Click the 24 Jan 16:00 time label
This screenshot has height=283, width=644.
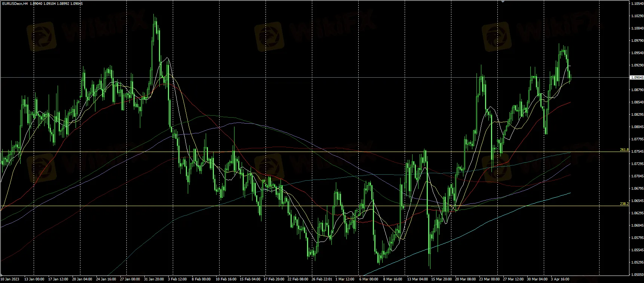tap(106, 279)
